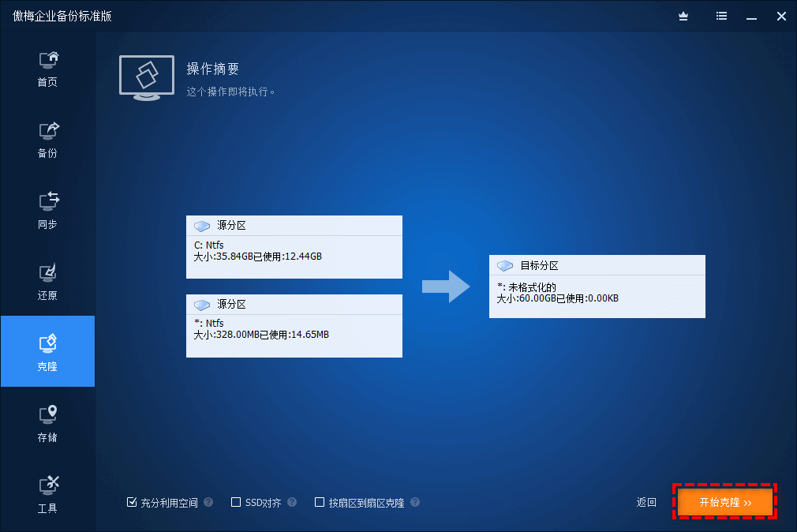Click the 目标分区 header text
The width and height of the screenshot is (797, 532).
[539, 266]
